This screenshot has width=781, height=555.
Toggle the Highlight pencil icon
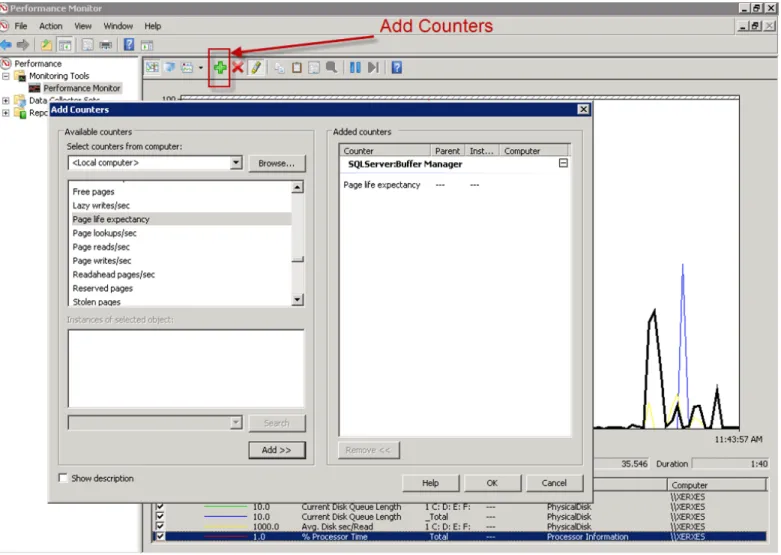click(256, 67)
